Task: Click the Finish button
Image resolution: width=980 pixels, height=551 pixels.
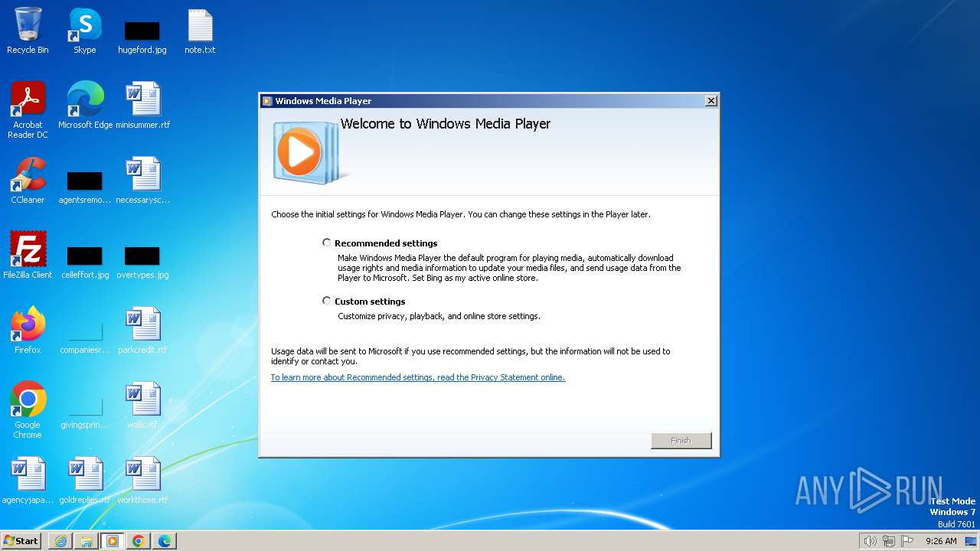Action: coord(681,441)
